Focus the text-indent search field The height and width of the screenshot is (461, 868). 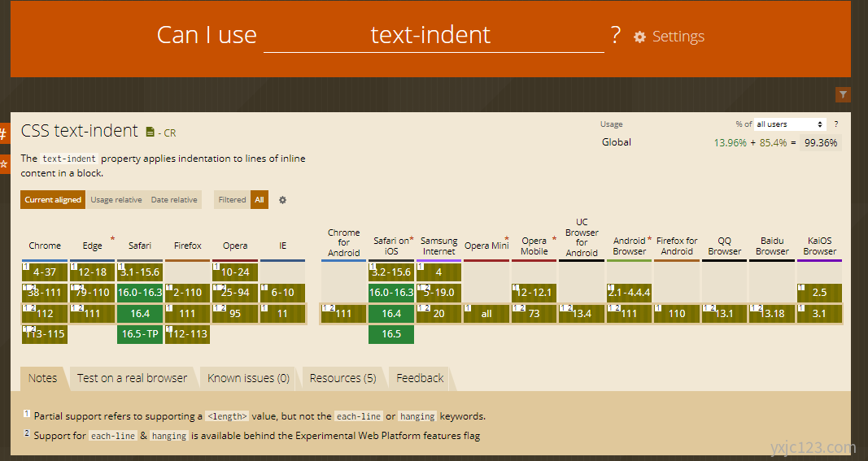pos(434,35)
